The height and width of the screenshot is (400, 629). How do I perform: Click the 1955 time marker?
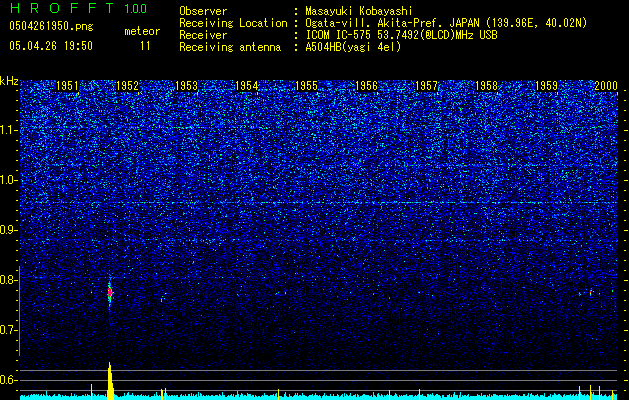[306, 85]
